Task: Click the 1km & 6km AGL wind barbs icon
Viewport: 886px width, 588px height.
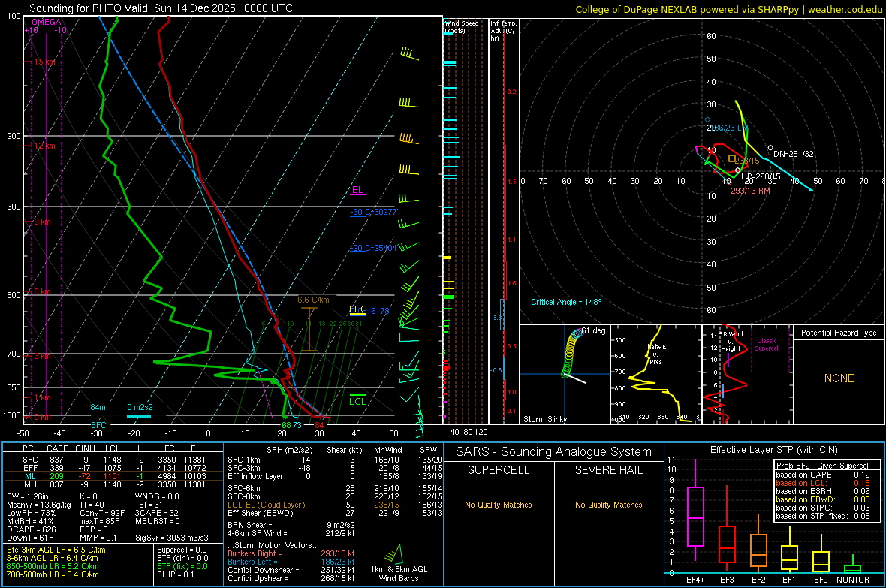Action: (x=393, y=553)
